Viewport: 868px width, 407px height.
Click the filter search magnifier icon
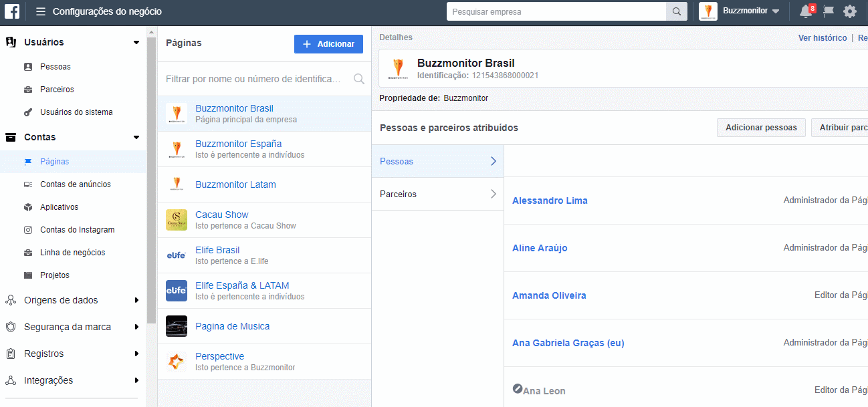tap(359, 79)
